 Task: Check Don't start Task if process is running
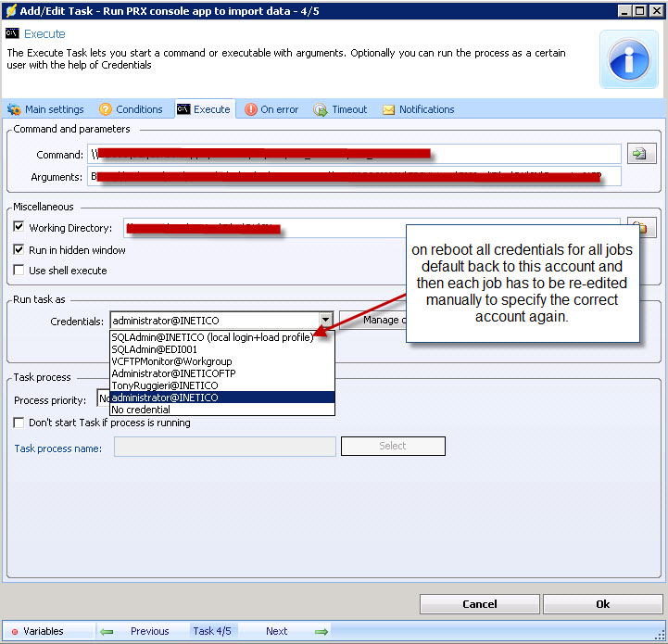pyautogui.click(x=19, y=423)
